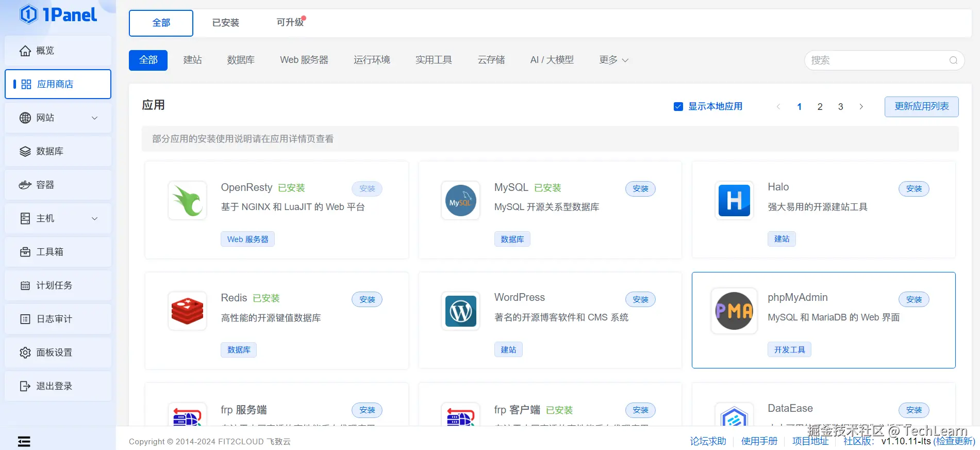The height and width of the screenshot is (450, 980).
Task: Go to page 1 of apps
Action: 799,106
